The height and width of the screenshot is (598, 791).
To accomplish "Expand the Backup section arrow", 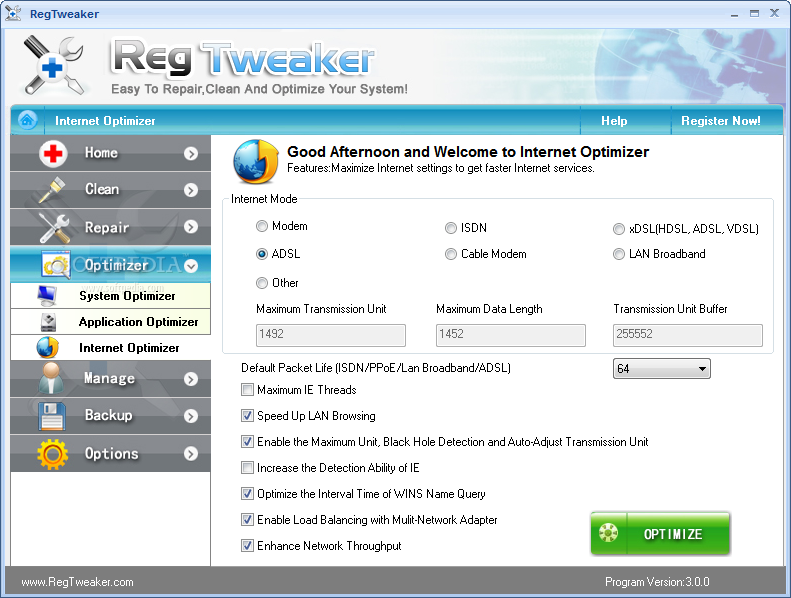I will [191, 416].
